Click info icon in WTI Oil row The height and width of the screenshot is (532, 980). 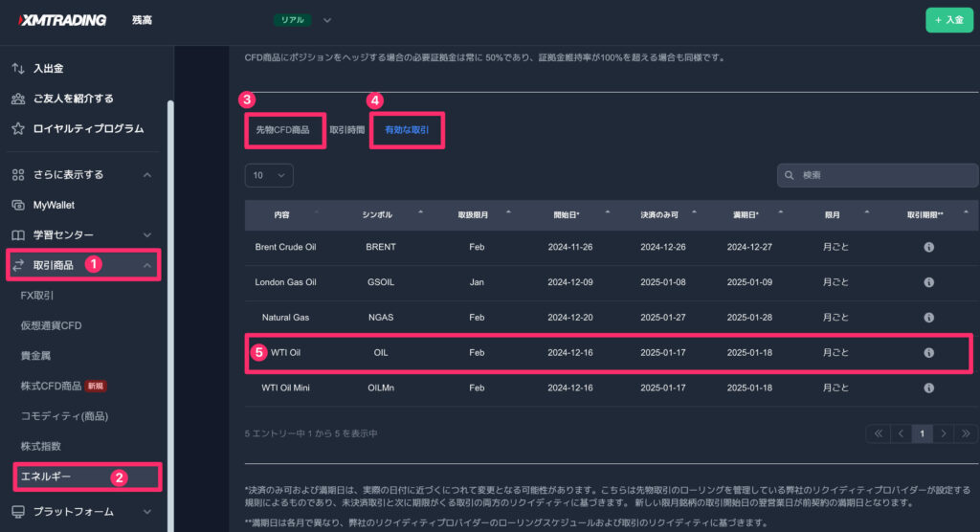[x=928, y=352]
